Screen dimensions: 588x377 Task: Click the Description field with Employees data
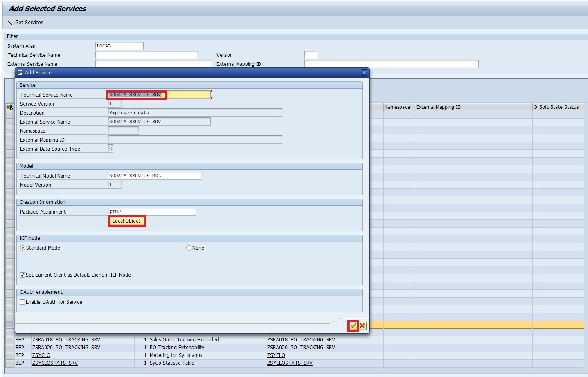pyautogui.click(x=194, y=113)
